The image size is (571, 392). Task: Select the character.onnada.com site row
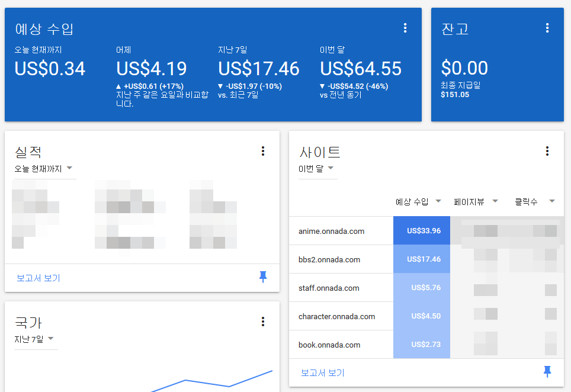tap(336, 316)
